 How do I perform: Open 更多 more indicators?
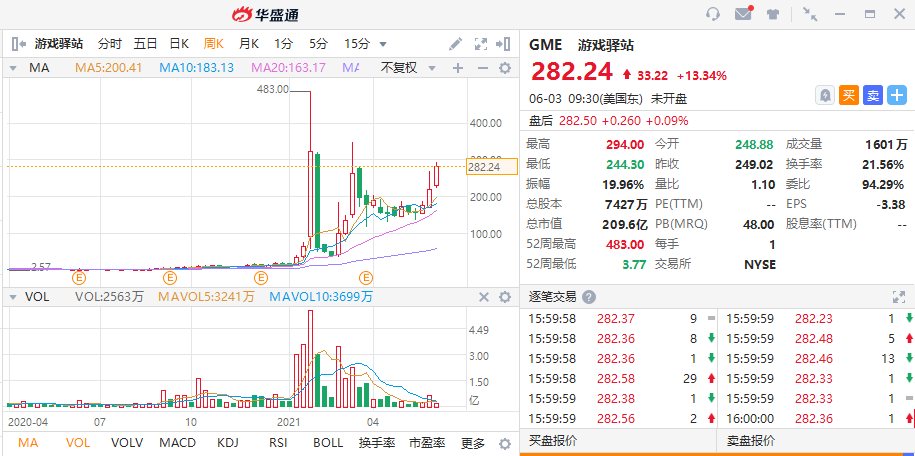tap(473, 443)
